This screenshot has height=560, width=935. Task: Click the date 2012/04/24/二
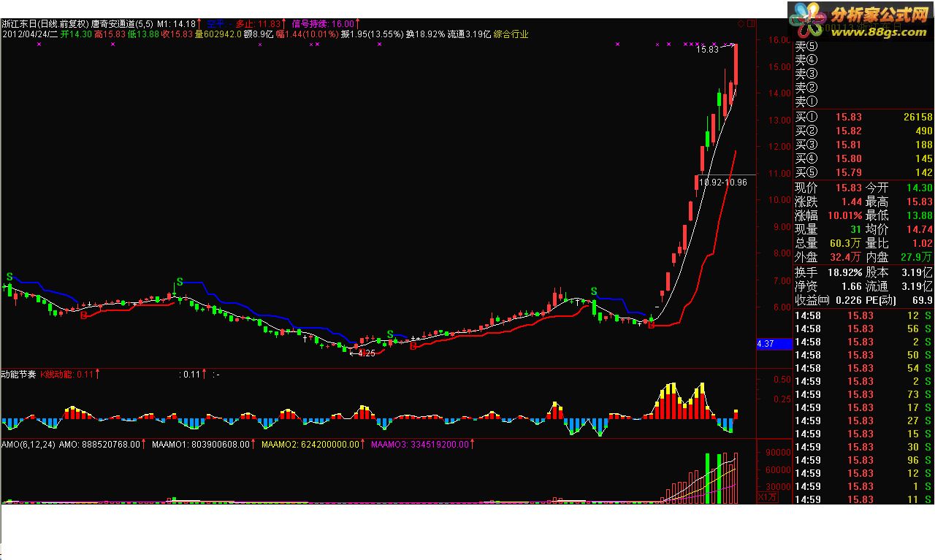click(30, 34)
